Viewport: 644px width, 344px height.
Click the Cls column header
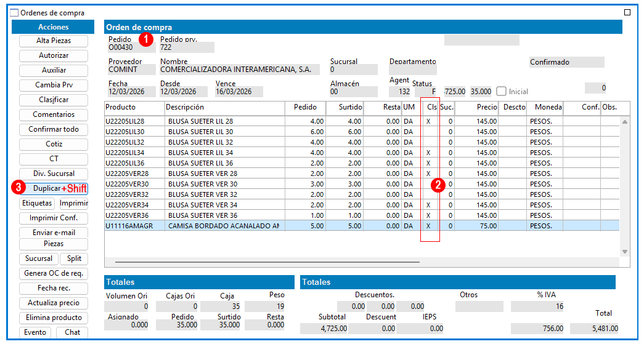431,107
